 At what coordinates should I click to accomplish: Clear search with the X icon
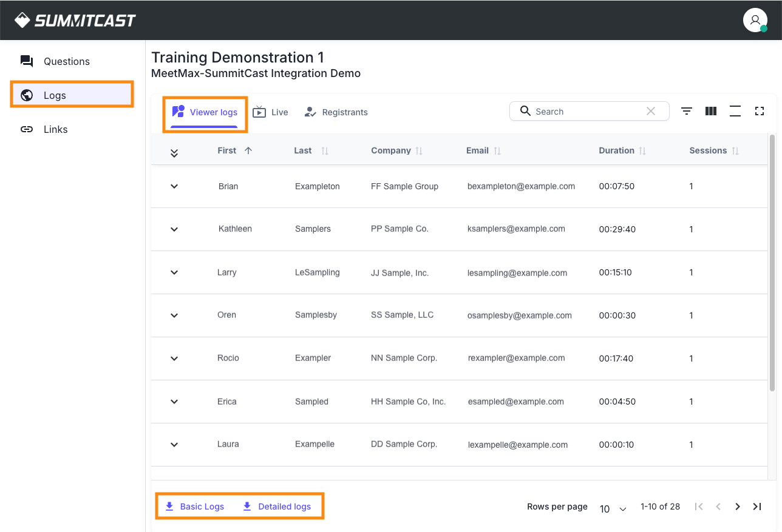coord(651,111)
